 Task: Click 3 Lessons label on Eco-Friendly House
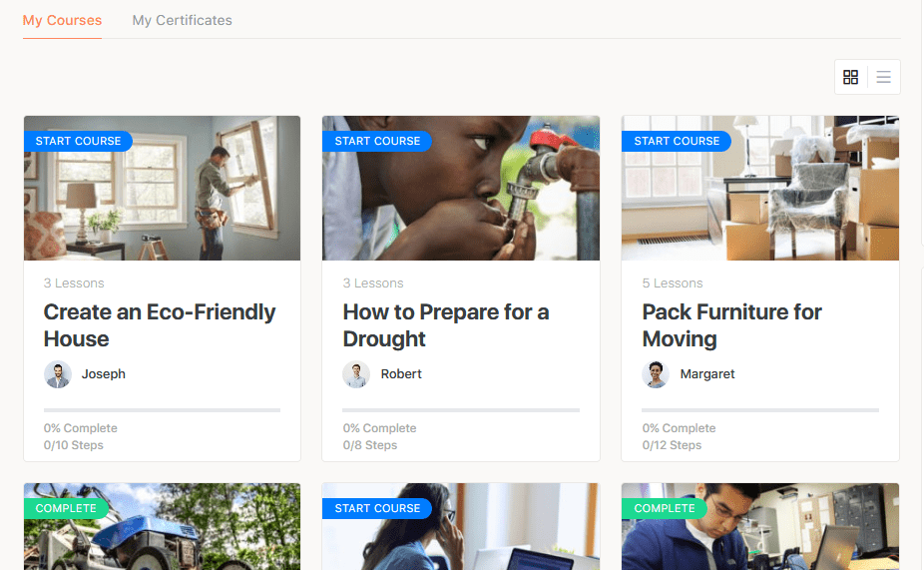click(x=74, y=283)
